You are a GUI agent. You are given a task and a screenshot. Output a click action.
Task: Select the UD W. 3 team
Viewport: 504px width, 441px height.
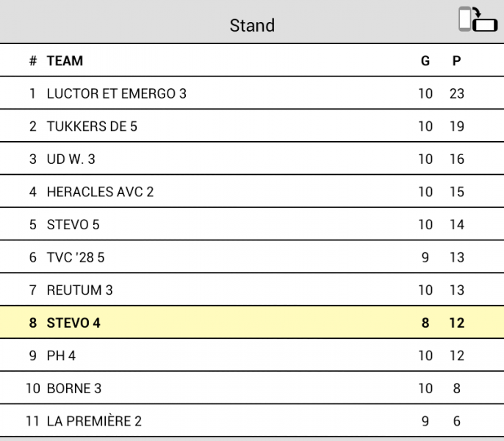(252, 159)
